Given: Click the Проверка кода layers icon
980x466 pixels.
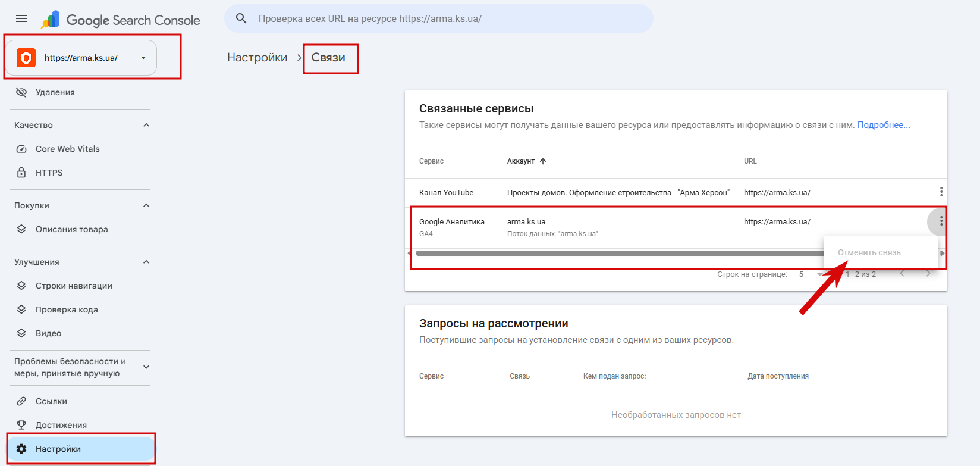Looking at the screenshot, I should [21, 309].
